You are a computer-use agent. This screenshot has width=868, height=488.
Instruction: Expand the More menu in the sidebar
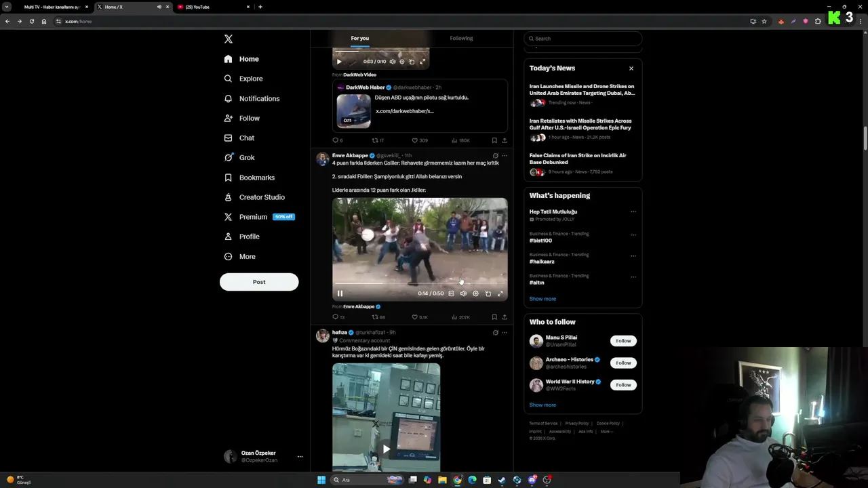(240, 256)
